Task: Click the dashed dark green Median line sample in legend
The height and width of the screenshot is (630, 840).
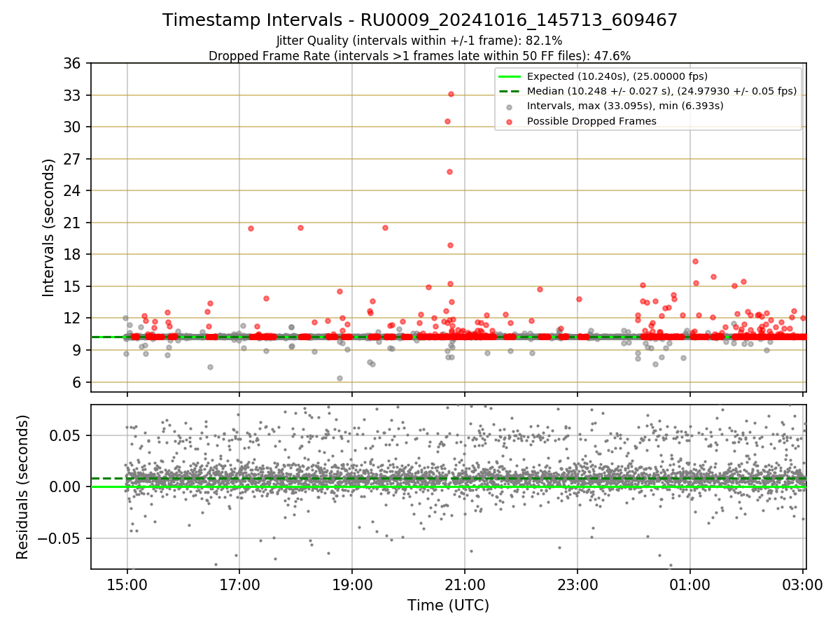Action: click(509, 91)
